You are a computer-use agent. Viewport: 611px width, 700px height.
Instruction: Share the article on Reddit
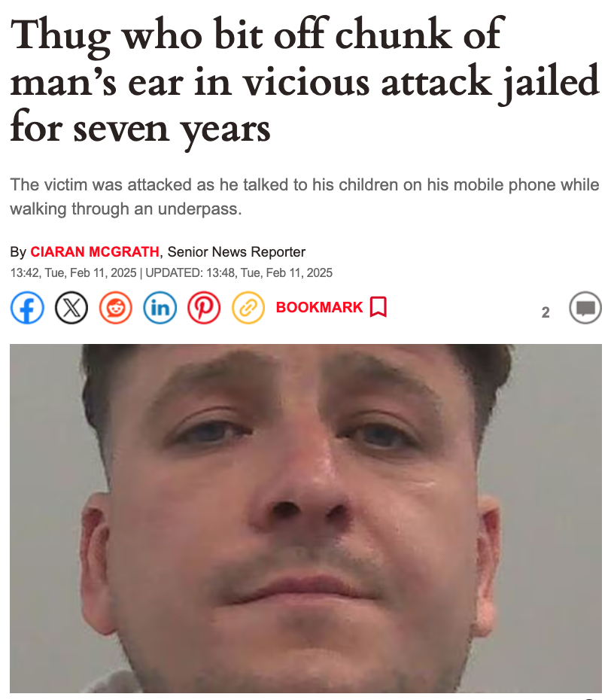pos(116,308)
